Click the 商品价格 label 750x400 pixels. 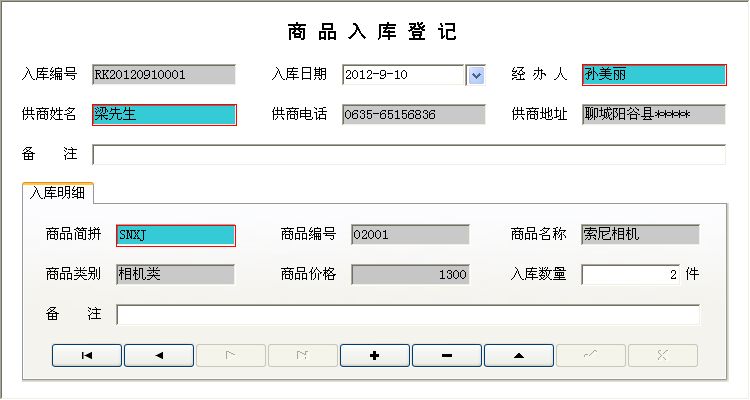click(x=308, y=274)
